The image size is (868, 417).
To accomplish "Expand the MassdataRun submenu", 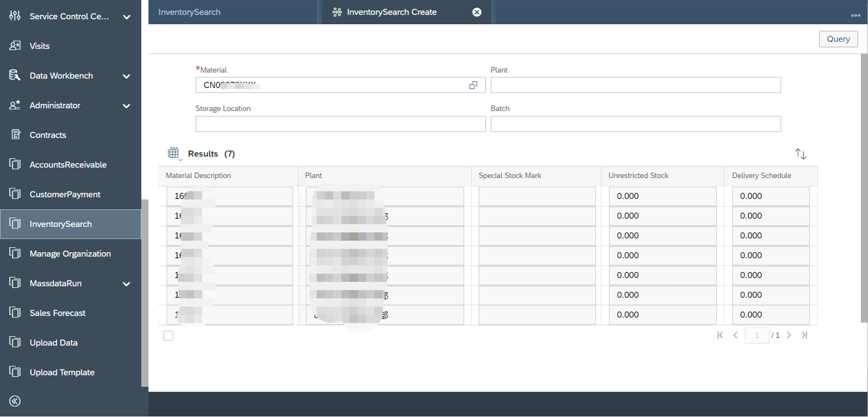I will (127, 284).
